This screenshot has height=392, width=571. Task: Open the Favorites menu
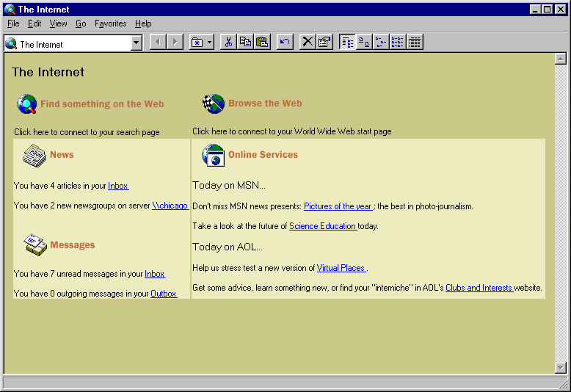tap(110, 23)
